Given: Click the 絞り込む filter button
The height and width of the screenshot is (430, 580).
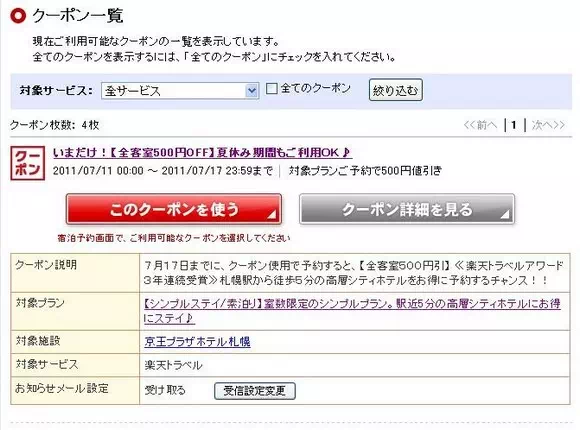Looking at the screenshot, I should click(395, 90).
